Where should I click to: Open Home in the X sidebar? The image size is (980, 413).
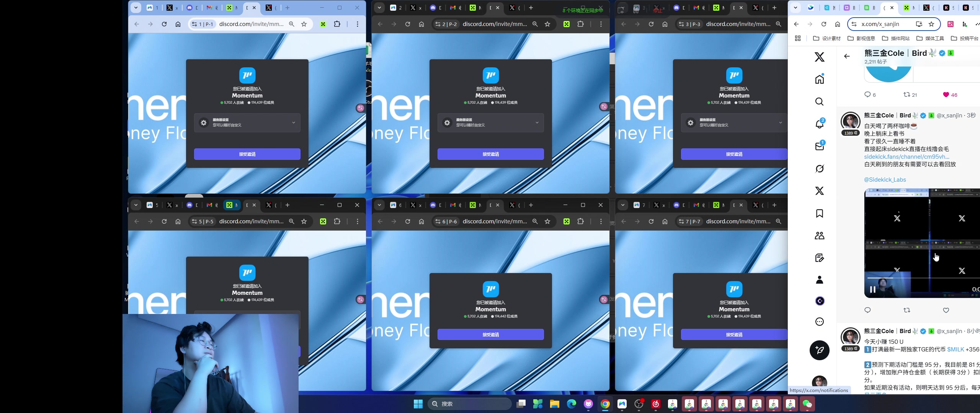click(819, 79)
